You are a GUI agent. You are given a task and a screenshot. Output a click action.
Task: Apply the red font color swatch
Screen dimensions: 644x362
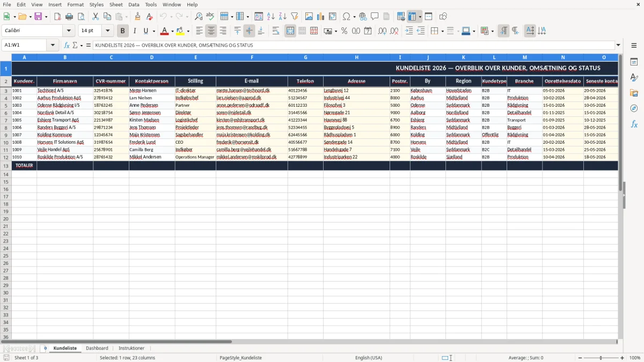[x=165, y=31]
